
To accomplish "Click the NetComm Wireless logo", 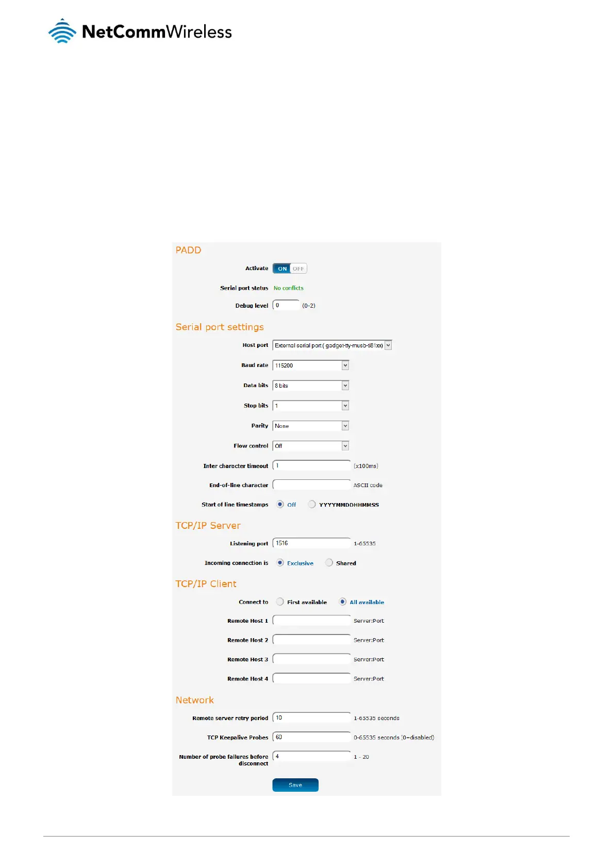I will tap(140, 31).
